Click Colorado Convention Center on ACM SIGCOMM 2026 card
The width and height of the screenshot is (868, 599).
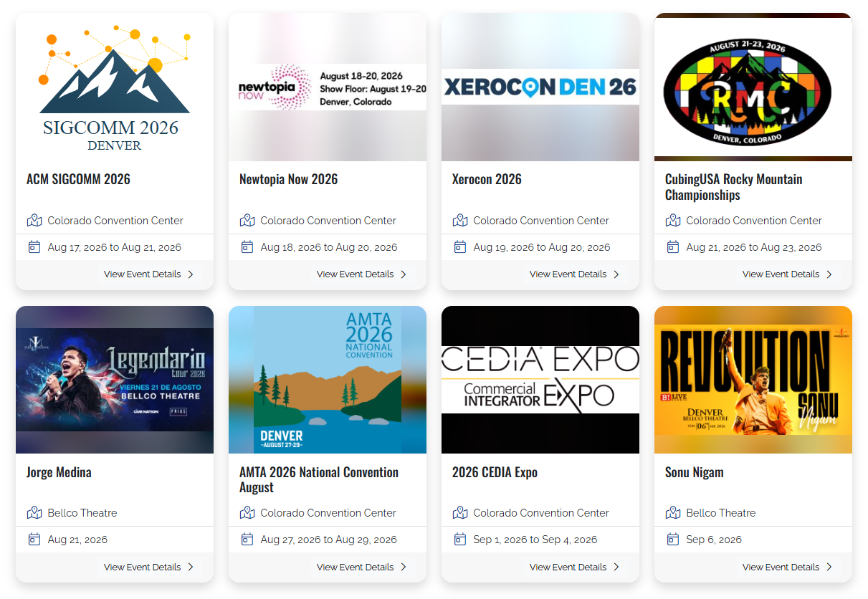pyautogui.click(x=115, y=221)
